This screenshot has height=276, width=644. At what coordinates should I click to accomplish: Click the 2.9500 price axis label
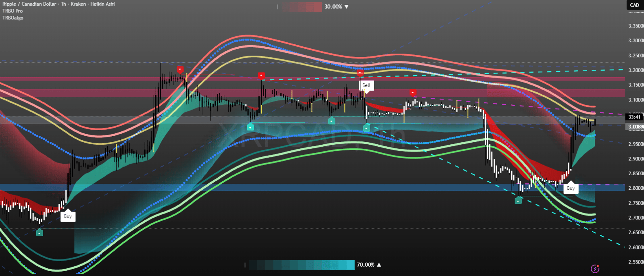pos(636,144)
